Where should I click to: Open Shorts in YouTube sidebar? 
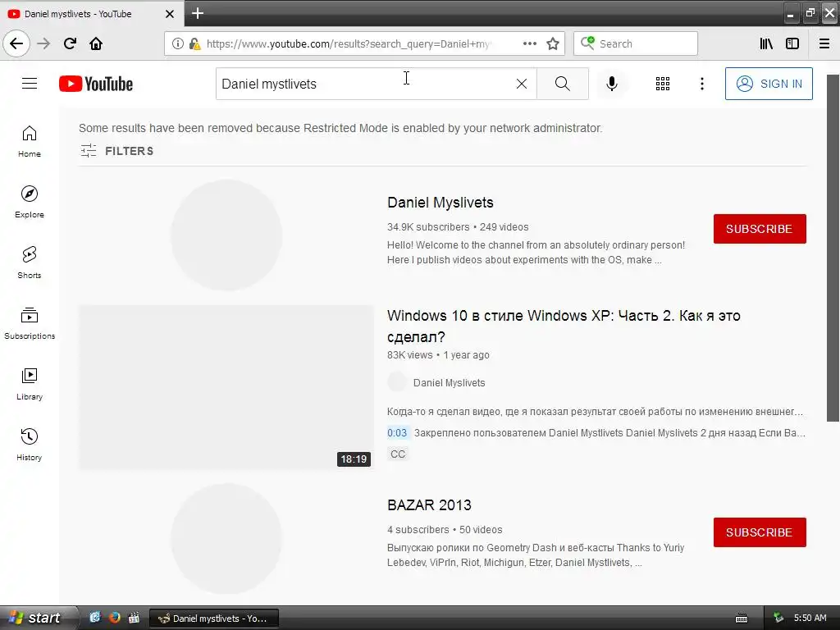pyautogui.click(x=30, y=262)
